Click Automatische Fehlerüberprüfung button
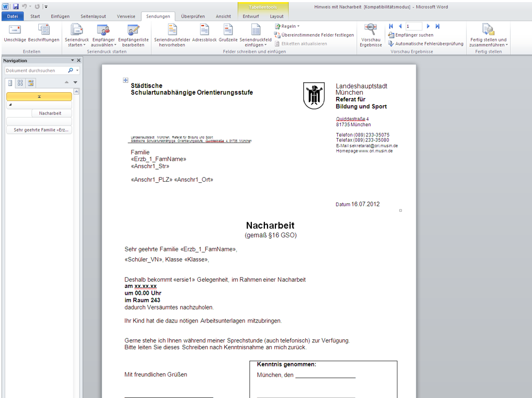532x398 pixels. click(425, 44)
